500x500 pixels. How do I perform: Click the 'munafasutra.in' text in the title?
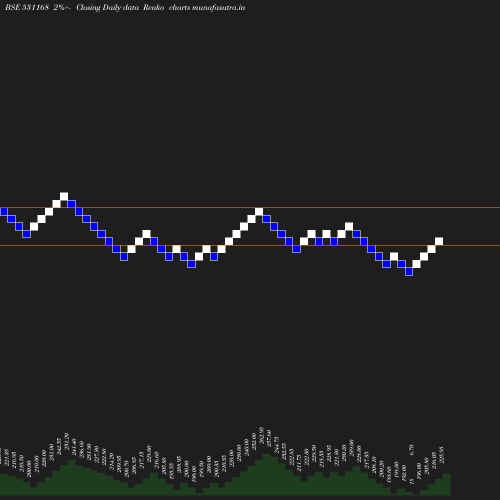219,7
